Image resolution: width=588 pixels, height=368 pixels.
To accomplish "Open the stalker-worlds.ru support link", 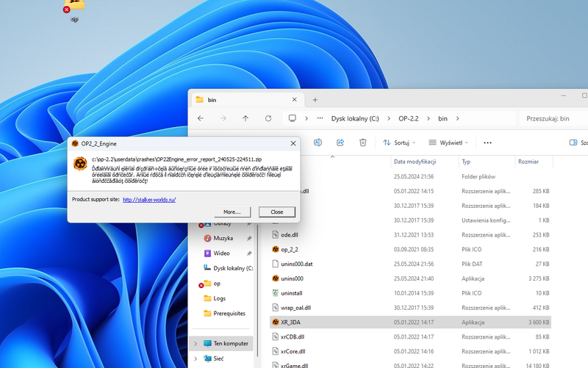I will pos(149,199).
